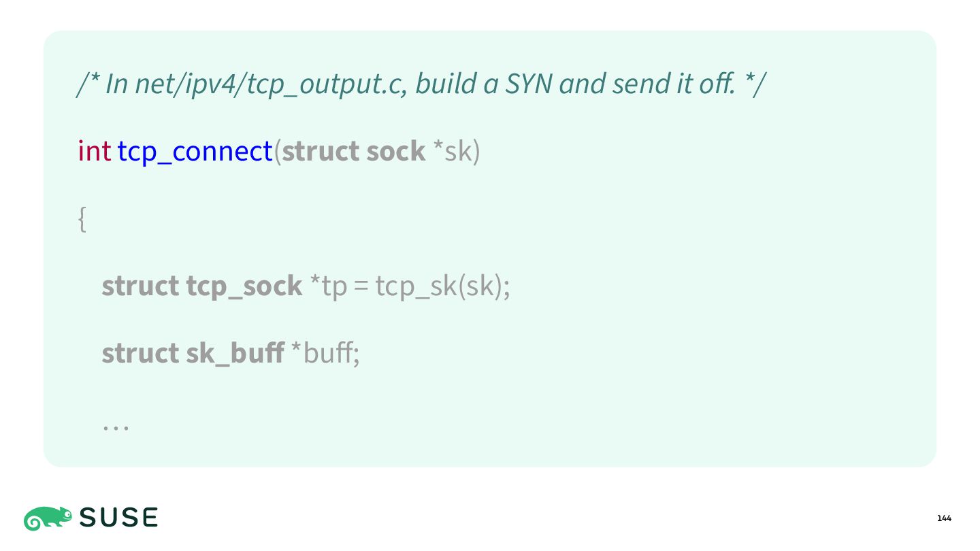The width and height of the screenshot is (980, 551).
Task: Select the tcp_connect function name
Action: coord(195,151)
